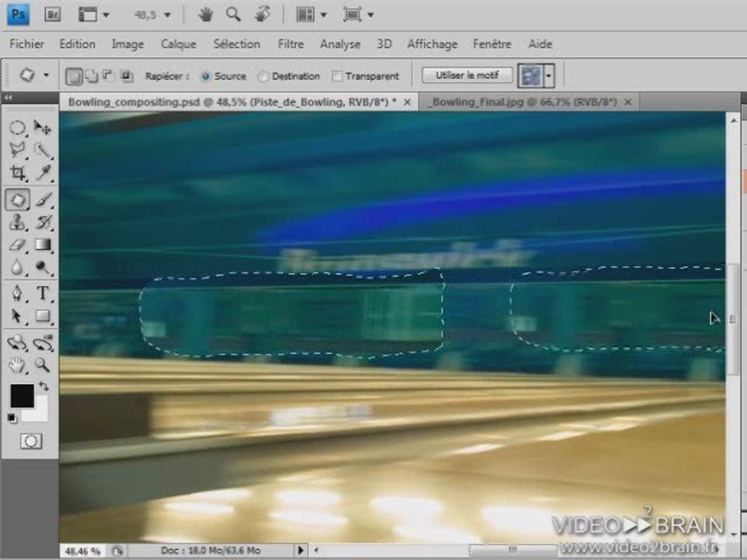Viewport: 747px width, 560px height.
Task: Toggle Quick Mask mode
Action: tap(31, 441)
